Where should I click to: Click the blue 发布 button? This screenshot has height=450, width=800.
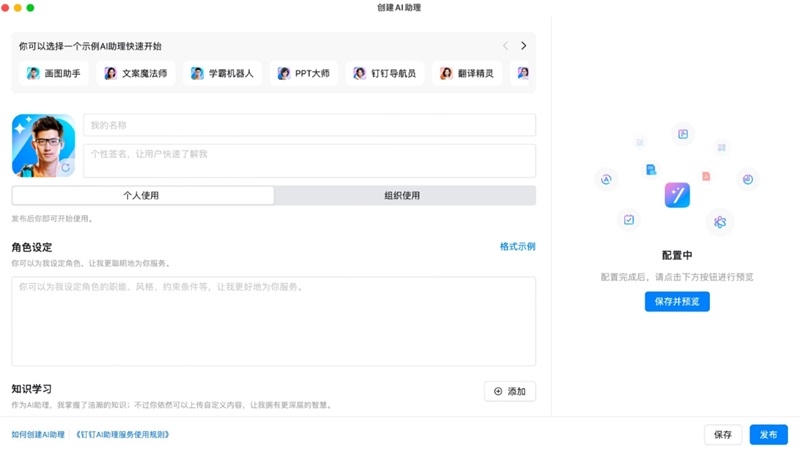pos(768,435)
